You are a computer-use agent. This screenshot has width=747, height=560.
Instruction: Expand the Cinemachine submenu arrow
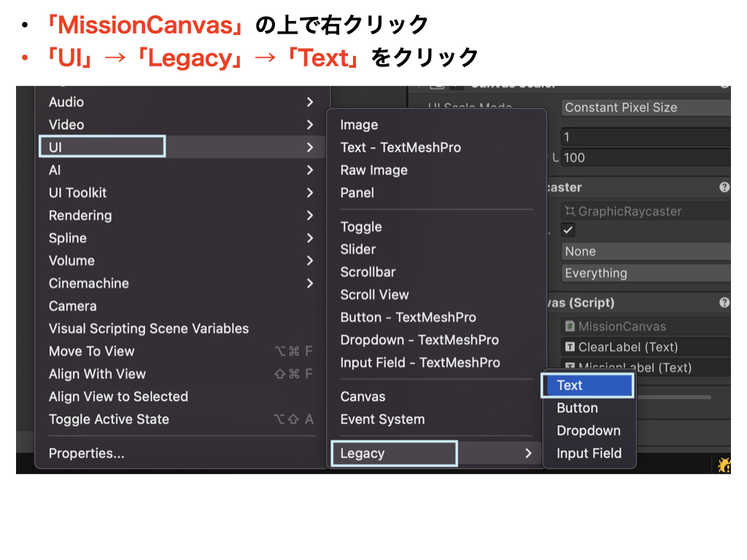(x=310, y=284)
